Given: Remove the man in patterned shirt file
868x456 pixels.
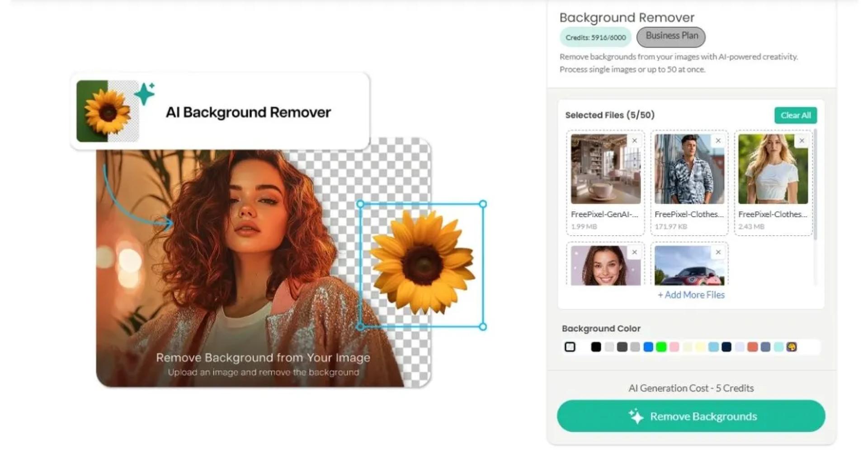Looking at the screenshot, I should pyautogui.click(x=718, y=141).
